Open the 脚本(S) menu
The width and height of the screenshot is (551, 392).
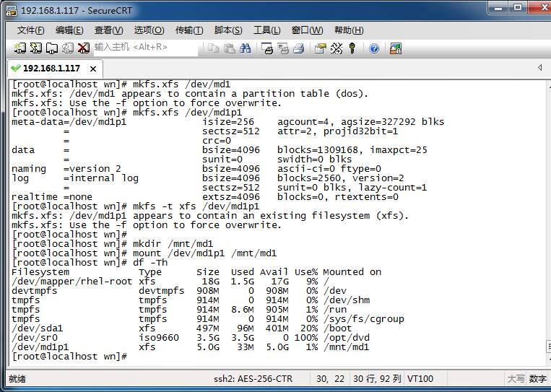[x=228, y=30]
